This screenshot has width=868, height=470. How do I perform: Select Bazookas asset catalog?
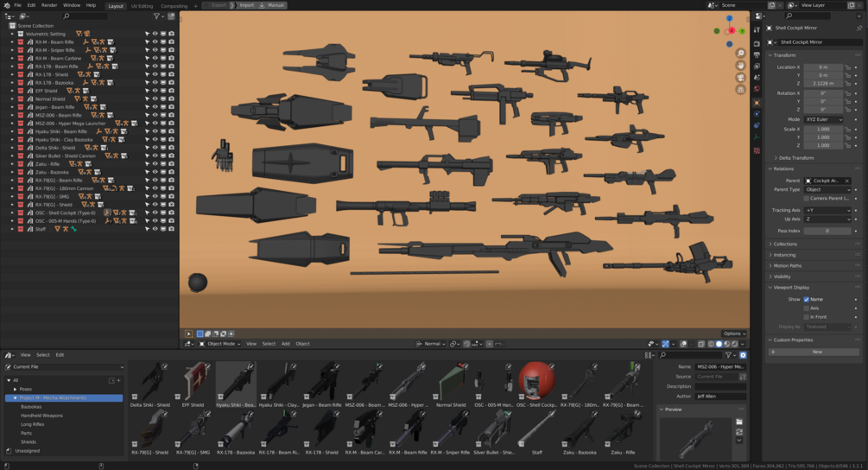[31, 407]
